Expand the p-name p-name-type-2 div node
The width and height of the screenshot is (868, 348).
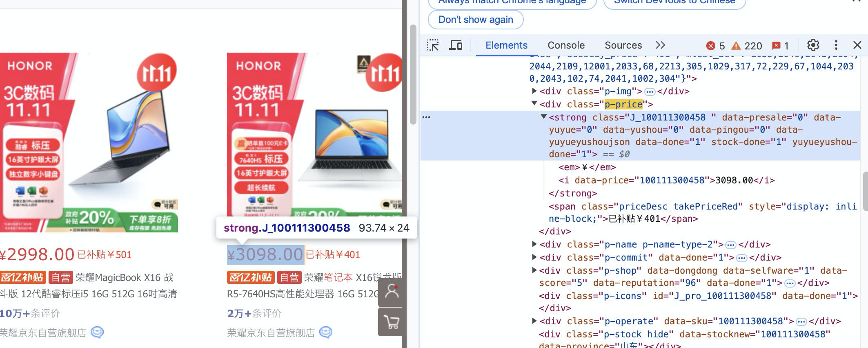tap(534, 244)
